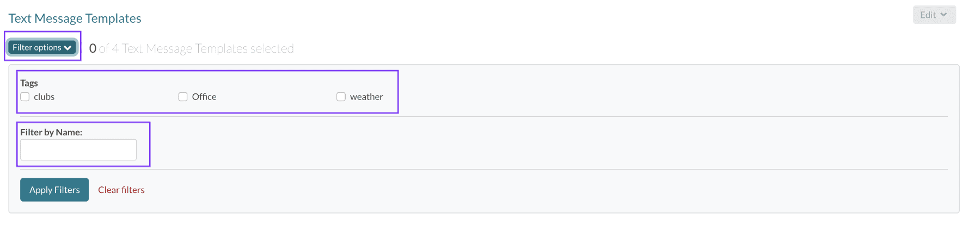Click the "Tags" section label
This screenshot has height=225, width=980.
click(x=29, y=83)
